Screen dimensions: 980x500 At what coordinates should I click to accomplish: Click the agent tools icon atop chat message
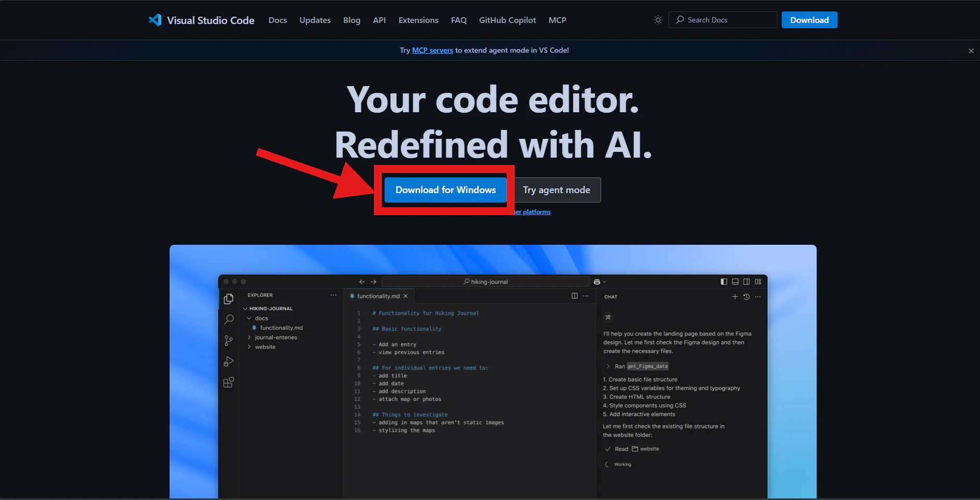pyautogui.click(x=608, y=317)
